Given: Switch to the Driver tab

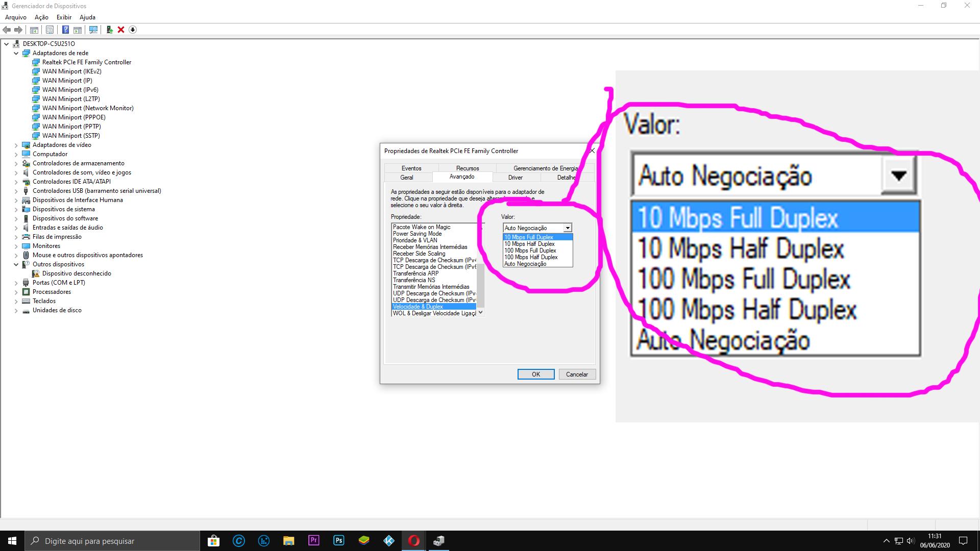Looking at the screenshot, I should tap(516, 178).
